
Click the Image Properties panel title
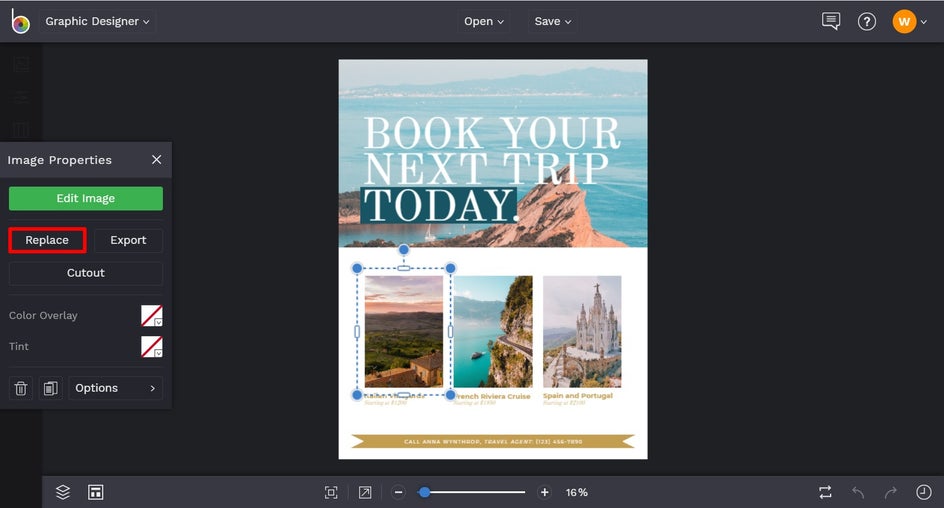pos(60,160)
